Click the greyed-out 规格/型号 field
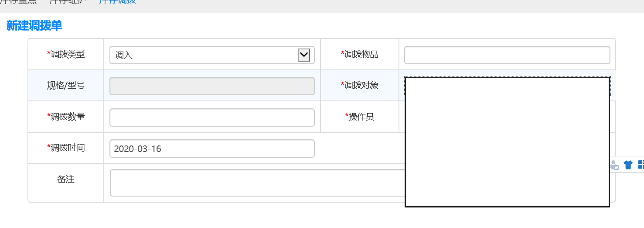 pos(212,86)
